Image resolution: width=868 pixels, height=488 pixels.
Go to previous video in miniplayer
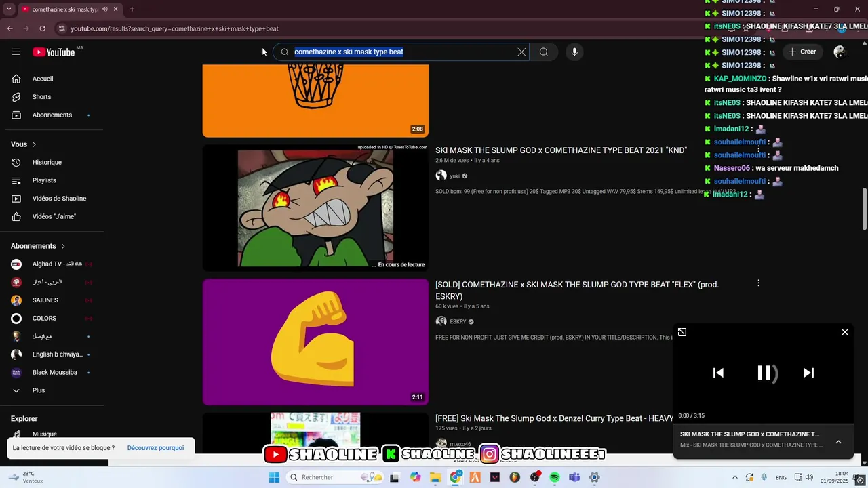click(719, 373)
